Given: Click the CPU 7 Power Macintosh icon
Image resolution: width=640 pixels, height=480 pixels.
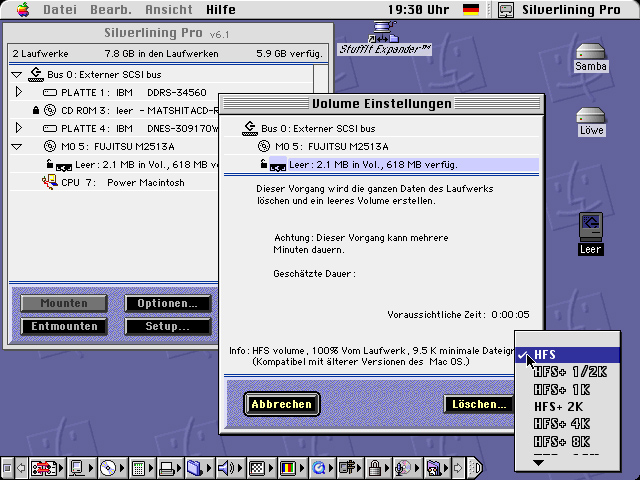Looking at the screenshot, I should (49, 182).
